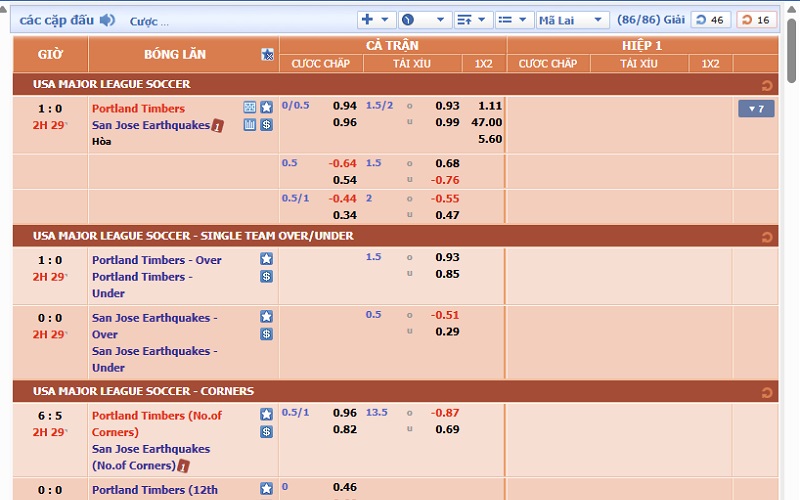Screen dimensions: 800x500
Task: Select Portland Timbers under odds 0.85
Action: coord(447,274)
